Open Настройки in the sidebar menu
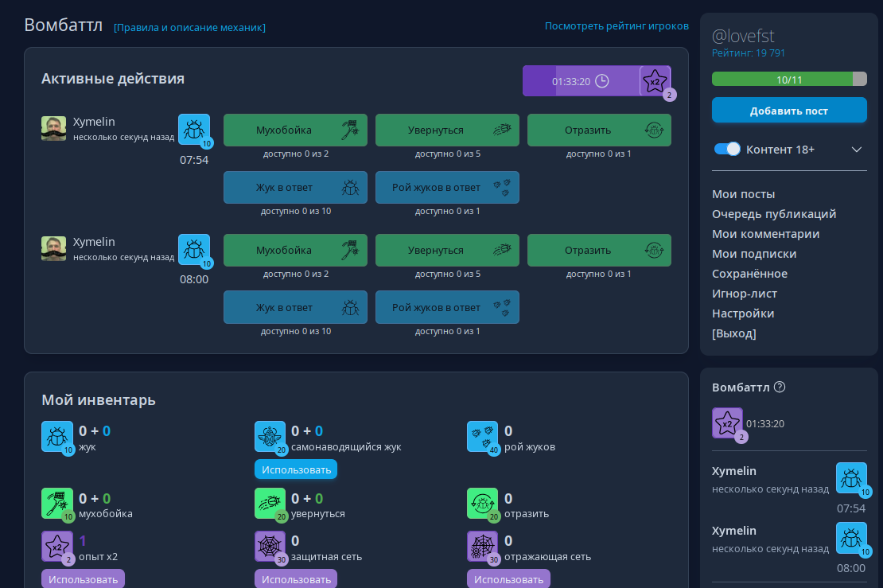Screen dimensions: 883x588 click(x=743, y=313)
